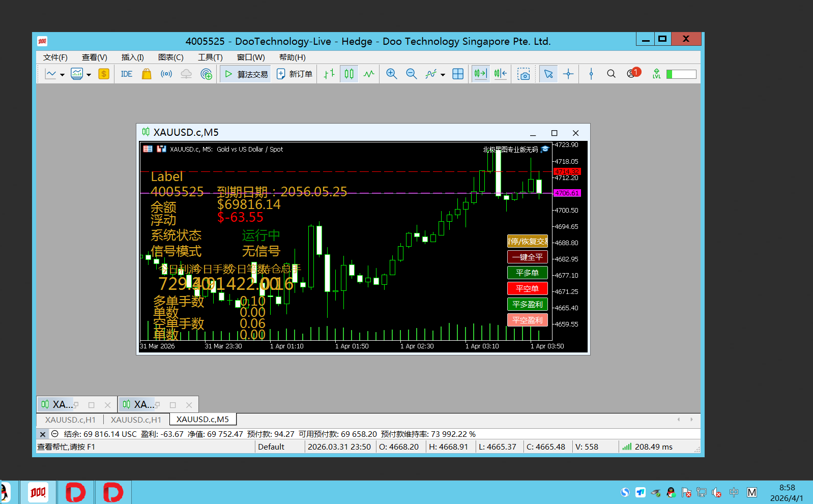This screenshot has height=504, width=813.
Task: Expand the profiles dropdown arrow
Action: pyautogui.click(x=89, y=75)
